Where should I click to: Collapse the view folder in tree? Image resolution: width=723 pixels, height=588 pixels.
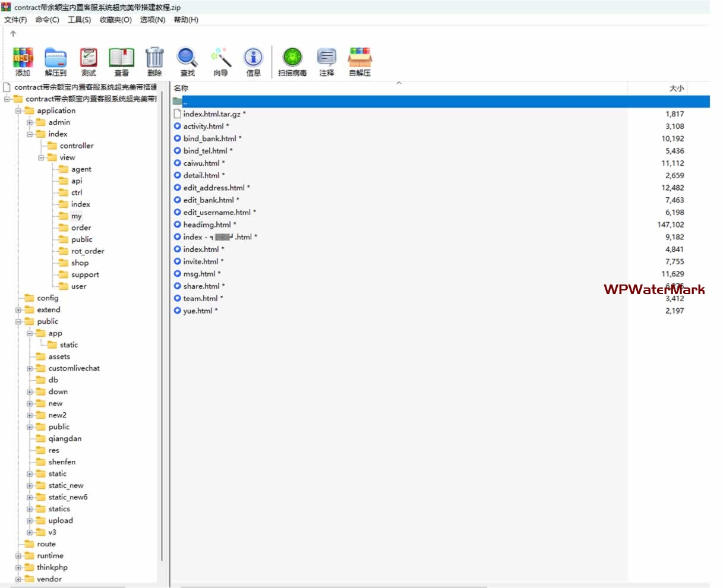(41, 158)
